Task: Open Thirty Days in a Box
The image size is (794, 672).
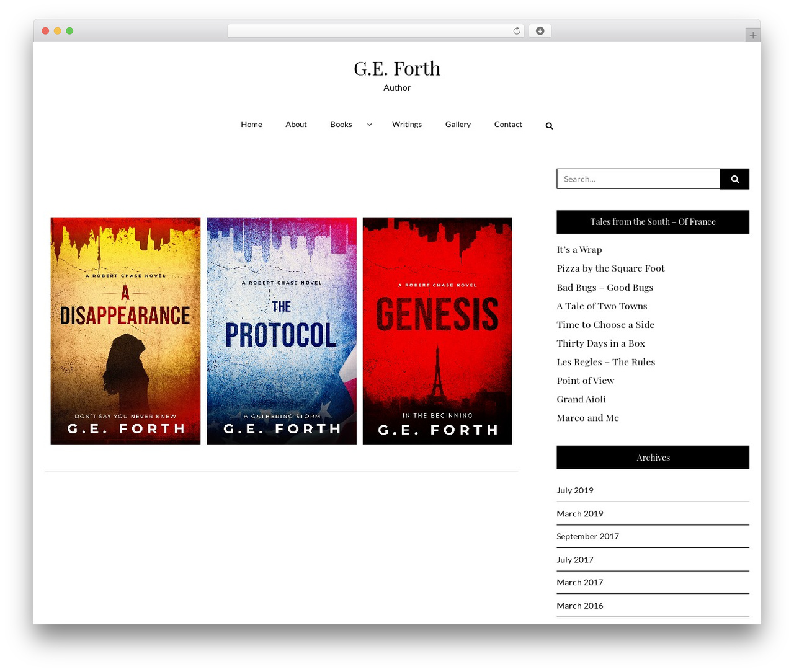Action: pos(600,343)
